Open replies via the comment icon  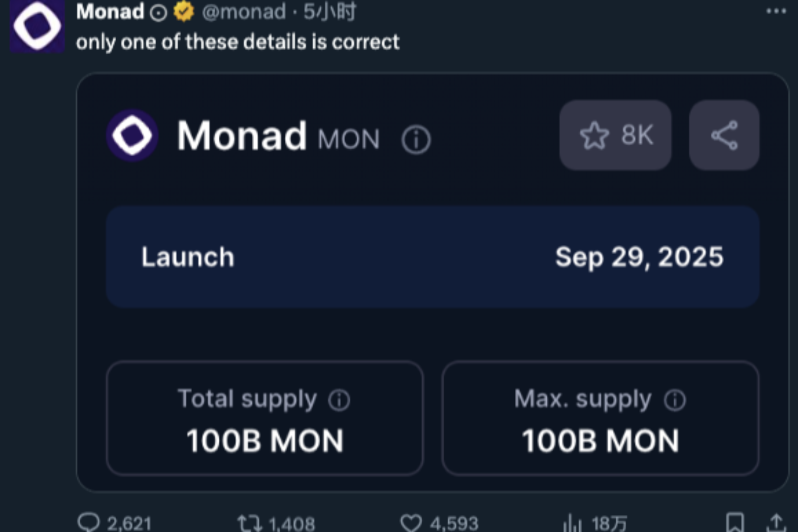(89, 523)
